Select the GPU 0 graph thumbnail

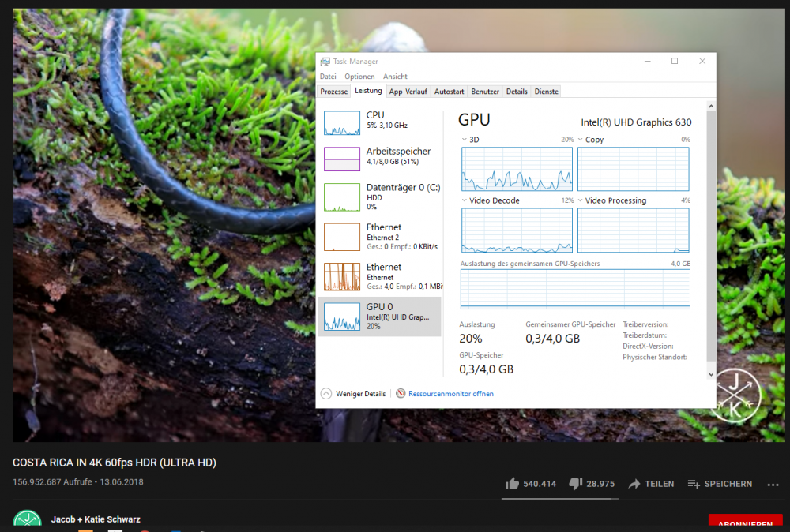pos(342,317)
